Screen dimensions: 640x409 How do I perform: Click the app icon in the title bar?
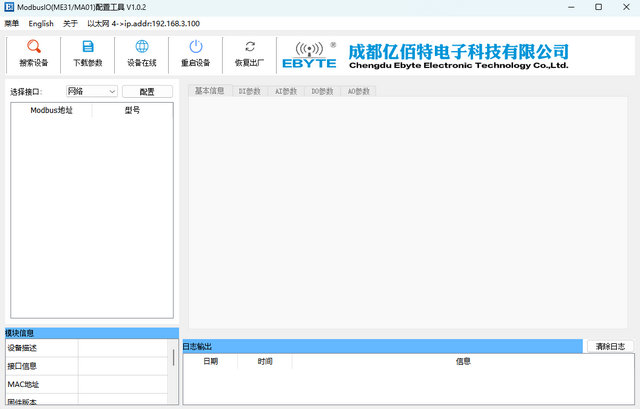[x=9, y=7]
